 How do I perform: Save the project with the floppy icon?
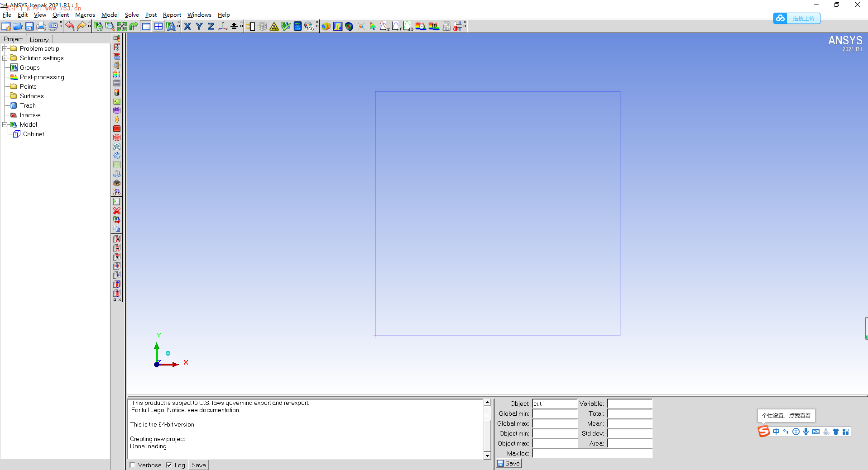[29, 26]
